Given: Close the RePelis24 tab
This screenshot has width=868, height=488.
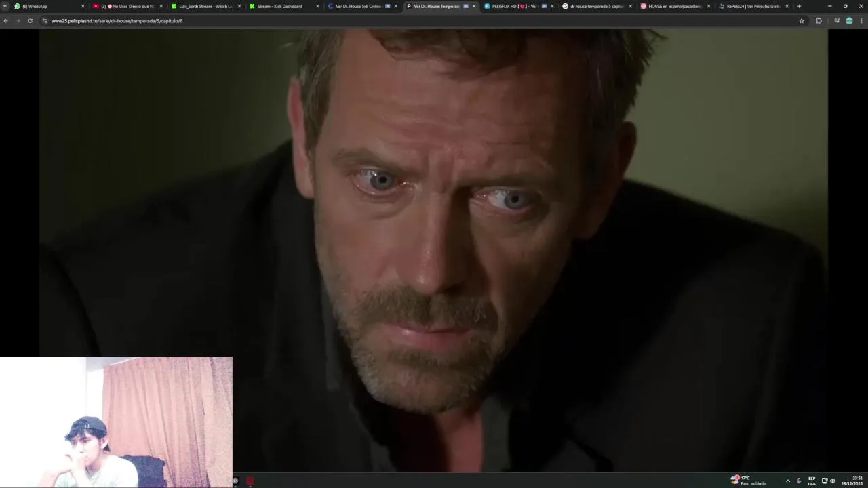Looking at the screenshot, I should [x=787, y=6].
